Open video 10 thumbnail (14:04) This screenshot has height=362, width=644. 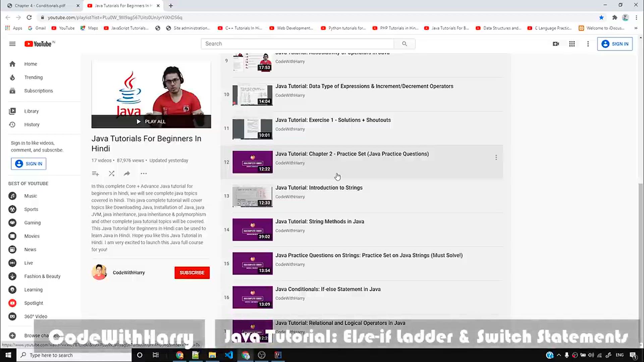point(253,95)
